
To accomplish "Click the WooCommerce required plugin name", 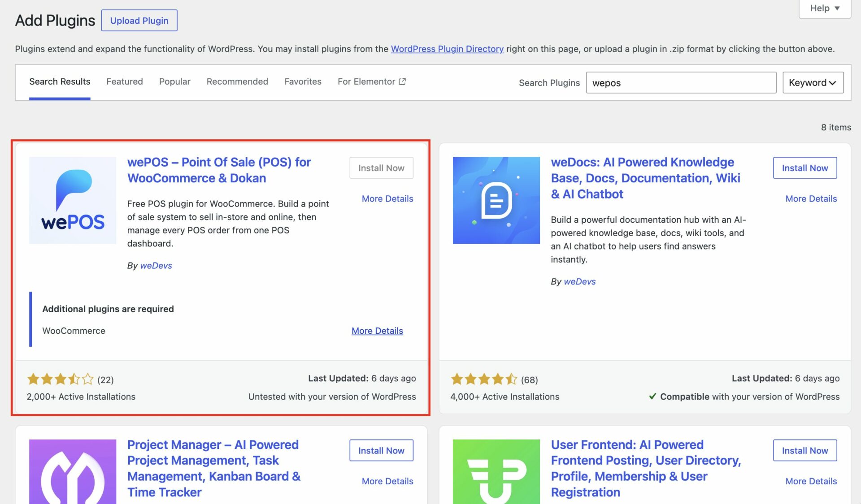I will coord(74,331).
